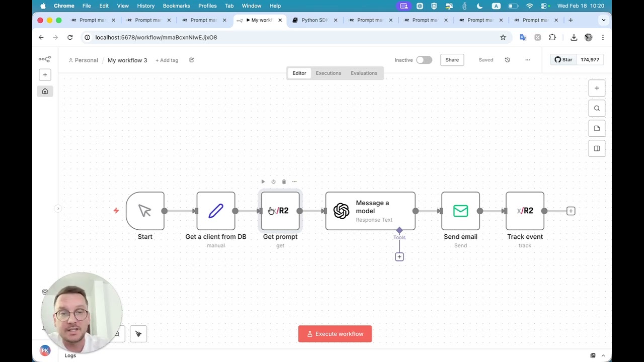Go to the home overview icon
This screenshot has width=644, height=362.
(x=45, y=91)
